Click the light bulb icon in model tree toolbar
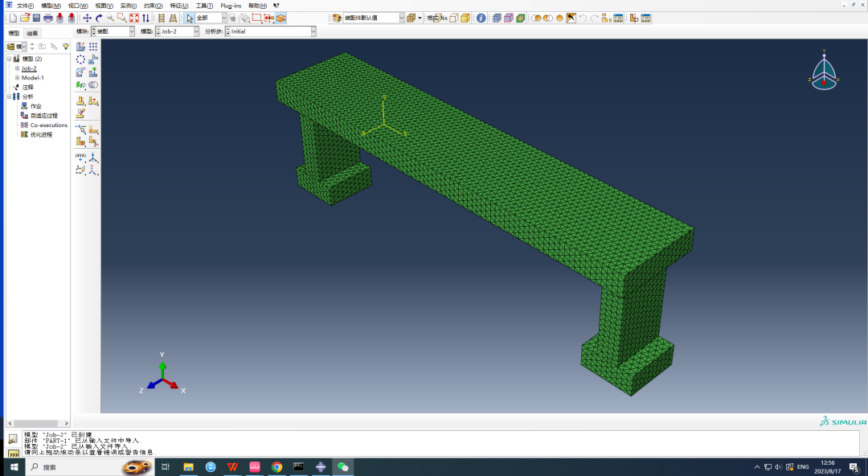Image resolution: width=868 pixels, height=476 pixels. [65, 47]
